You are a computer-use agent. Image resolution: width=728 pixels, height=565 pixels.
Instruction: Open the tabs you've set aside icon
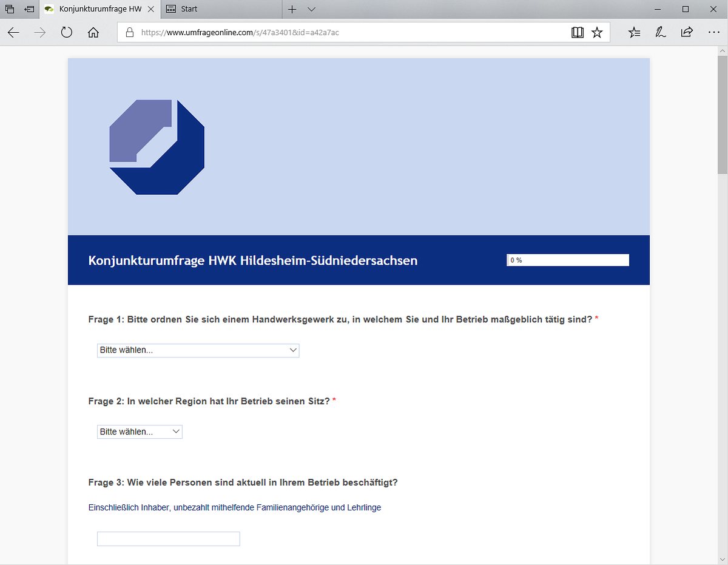pos(10,9)
